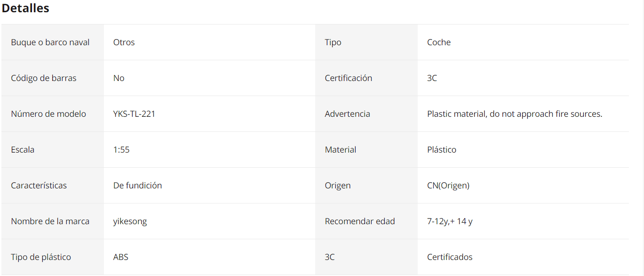Click the Tipo value Coche

(439, 42)
